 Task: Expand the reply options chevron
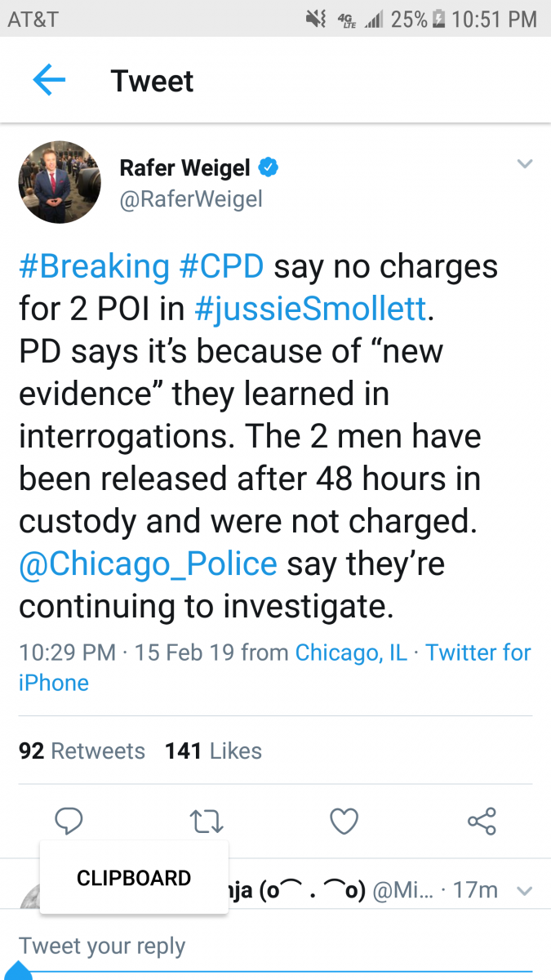(525, 890)
